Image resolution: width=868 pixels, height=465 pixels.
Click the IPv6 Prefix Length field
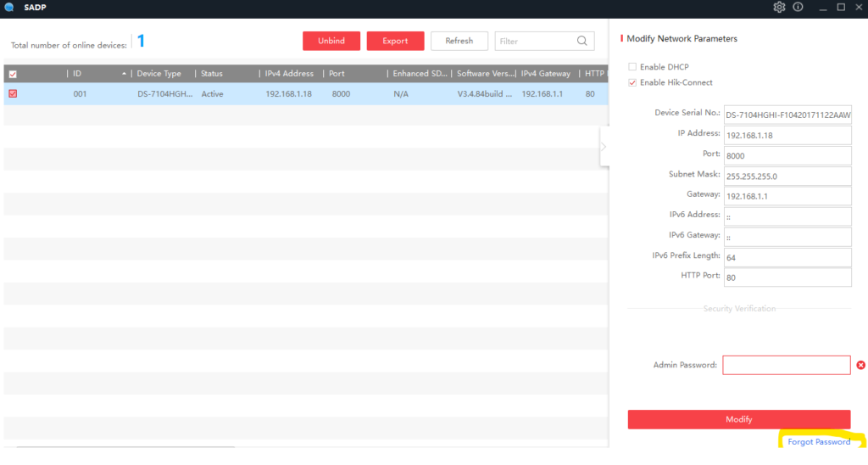click(787, 258)
